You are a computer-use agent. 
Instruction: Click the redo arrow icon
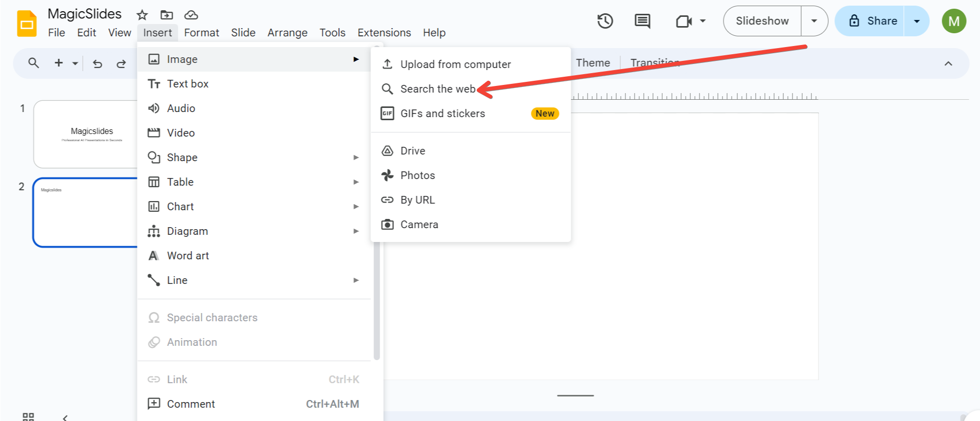coord(121,63)
